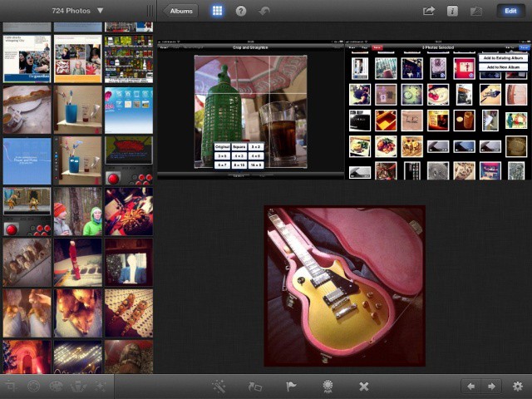Show photo info panel
The height and width of the screenshot is (399, 532).
click(x=452, y=11)
